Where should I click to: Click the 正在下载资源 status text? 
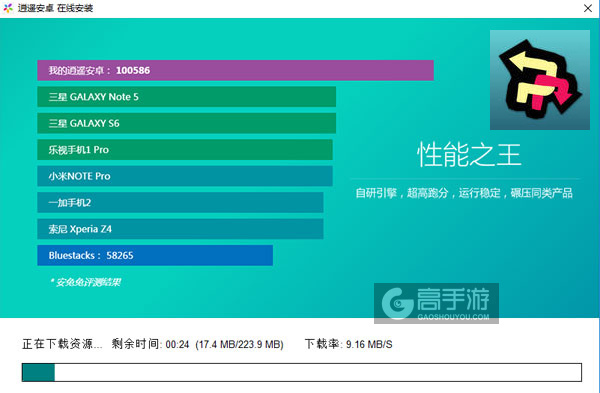pyautogui.click(x=62, y=344)
